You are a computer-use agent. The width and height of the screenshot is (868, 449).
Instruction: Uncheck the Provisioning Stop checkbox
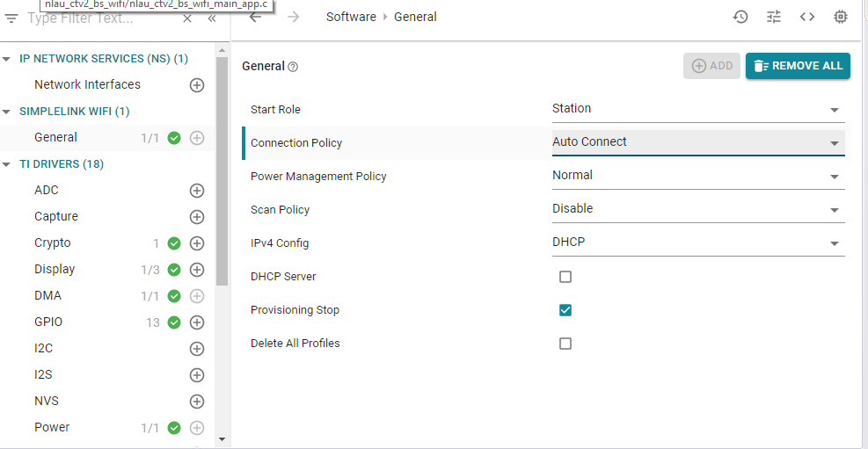(565, 310)
